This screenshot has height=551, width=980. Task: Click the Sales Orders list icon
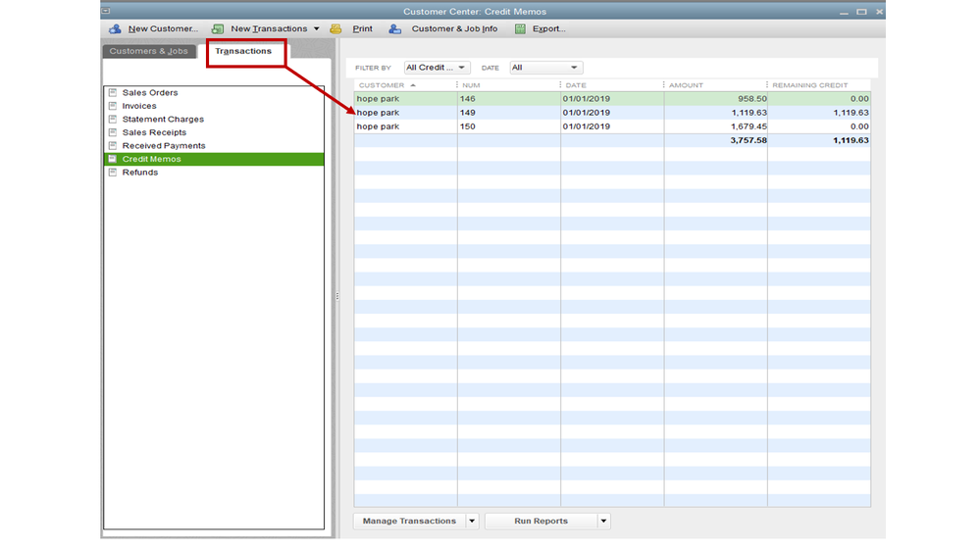113,92
